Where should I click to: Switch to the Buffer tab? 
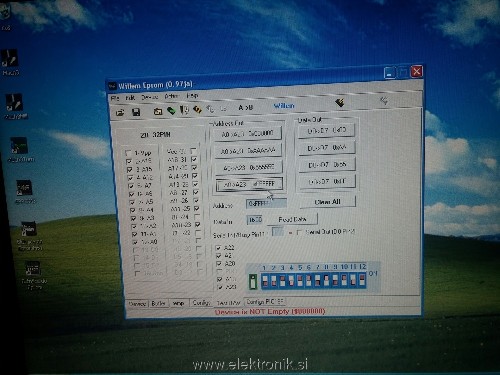pos(158,303)
